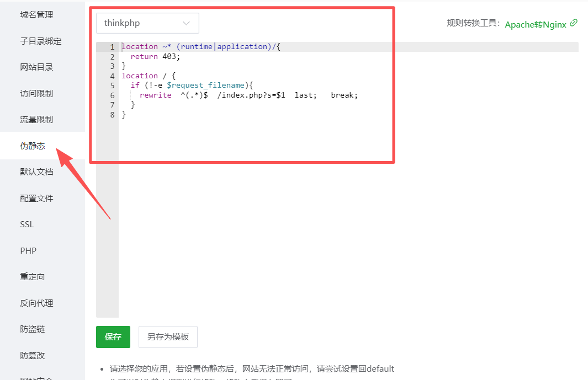Open 防篡改 tamper protection settings
Screen dimensions: 588x380
coord(31,355)
